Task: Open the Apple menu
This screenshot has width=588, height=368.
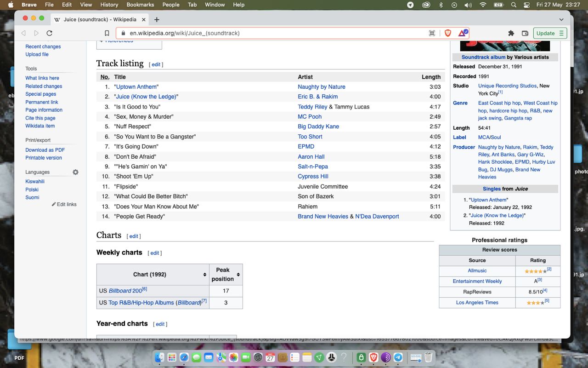Action: (x=10, y=5)
